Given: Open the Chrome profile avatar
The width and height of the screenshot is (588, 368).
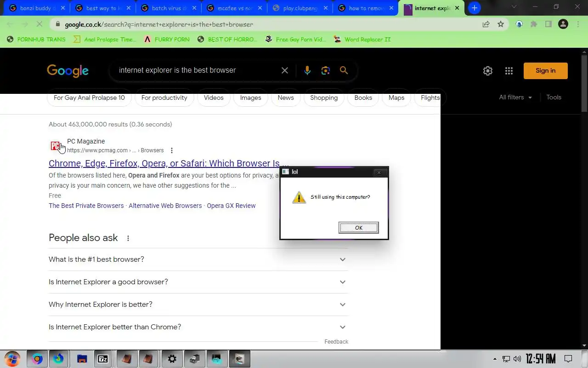Looking at the screenshot, I should [x=563, y=24].
